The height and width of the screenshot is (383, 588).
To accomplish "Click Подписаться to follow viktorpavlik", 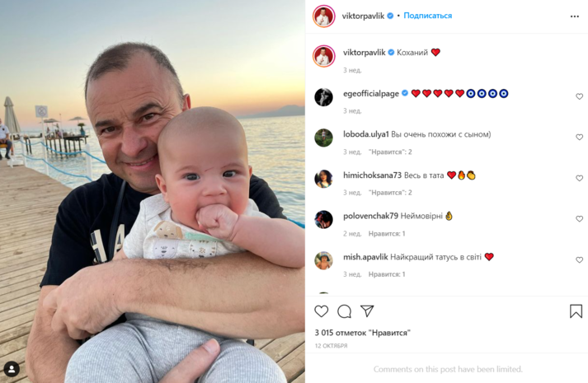I will (x=427, y=16).
